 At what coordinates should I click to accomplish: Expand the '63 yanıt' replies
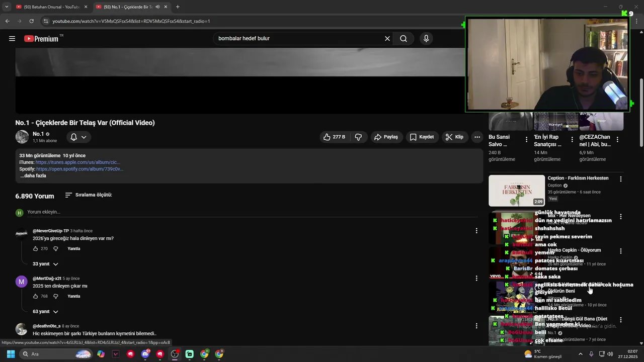(x=45, y=312)
